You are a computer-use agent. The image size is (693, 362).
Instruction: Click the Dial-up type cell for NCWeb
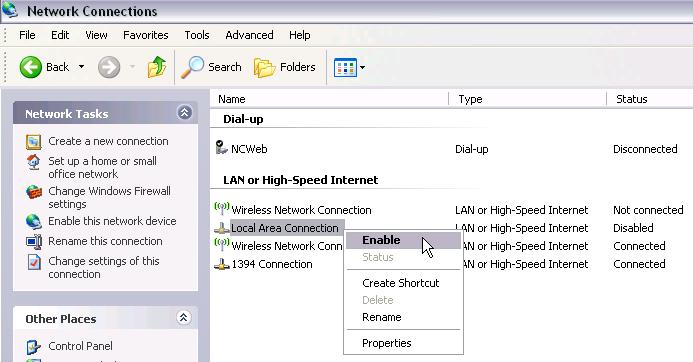click(x=472, y=149)
